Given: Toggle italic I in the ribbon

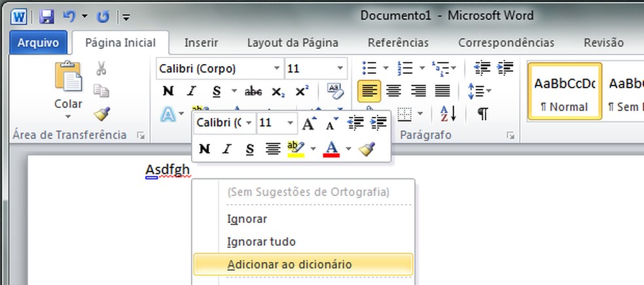Looking at the screenshot, I should click(191, 91).
